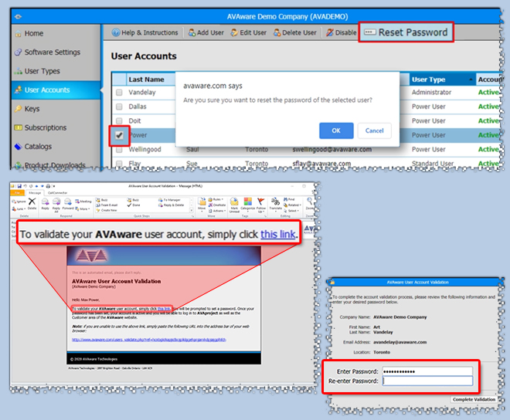The height and width of the screenshot is (420, 510).
Task: Click the Disable toolbar button
Action: pos(342,32)
